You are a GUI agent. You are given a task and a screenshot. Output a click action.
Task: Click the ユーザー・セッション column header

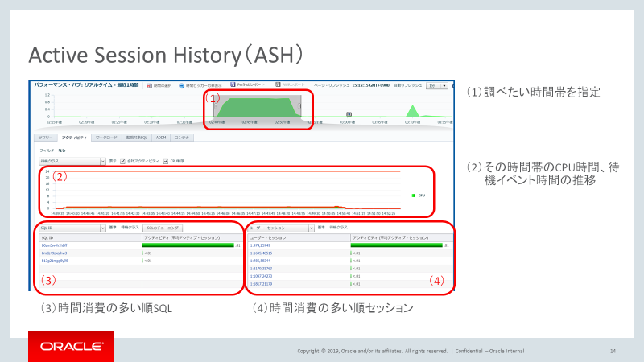coord(299,237)
